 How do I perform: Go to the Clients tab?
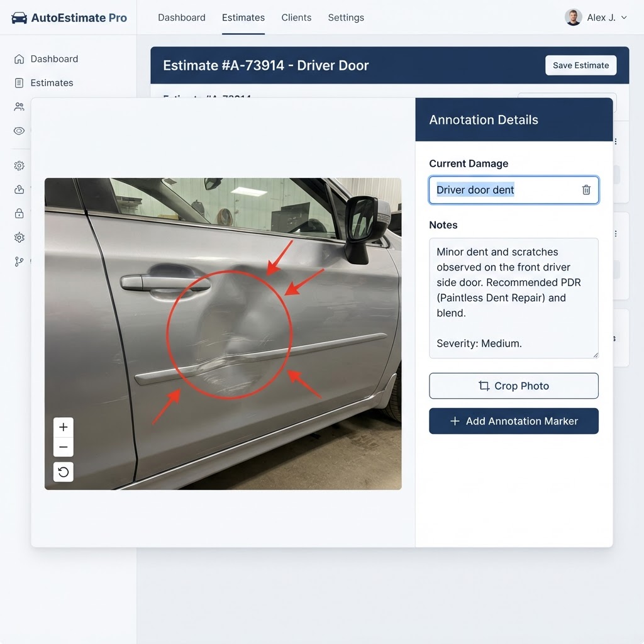296,18
